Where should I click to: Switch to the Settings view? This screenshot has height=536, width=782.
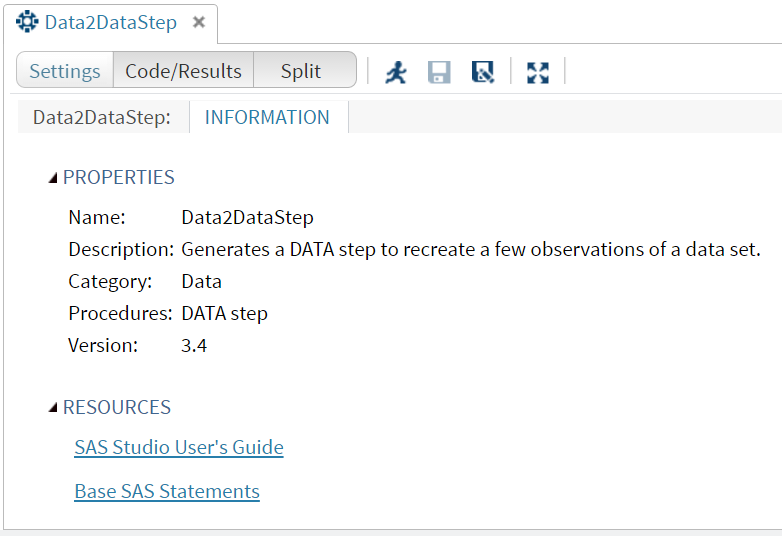[65, 71]
